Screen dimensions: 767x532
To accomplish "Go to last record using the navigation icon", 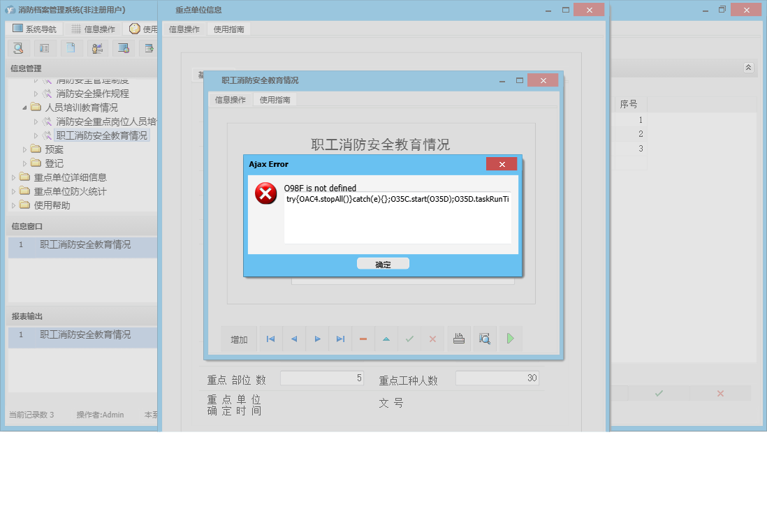I will coord(340,339).
